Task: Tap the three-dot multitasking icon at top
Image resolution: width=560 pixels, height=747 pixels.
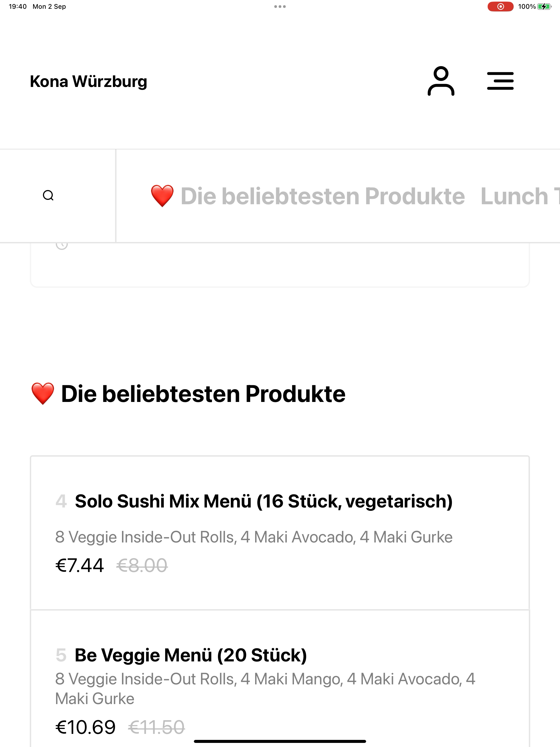Action: pyautogui.click(x=280, y=6)
